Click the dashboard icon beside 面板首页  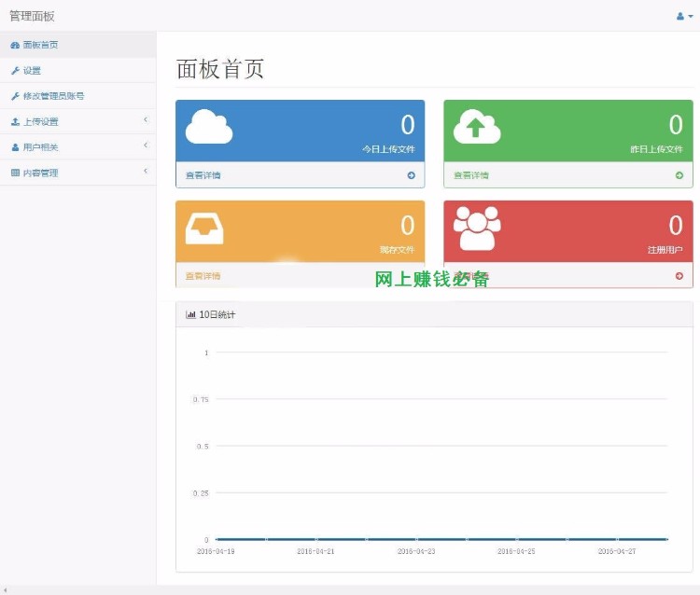15,45
